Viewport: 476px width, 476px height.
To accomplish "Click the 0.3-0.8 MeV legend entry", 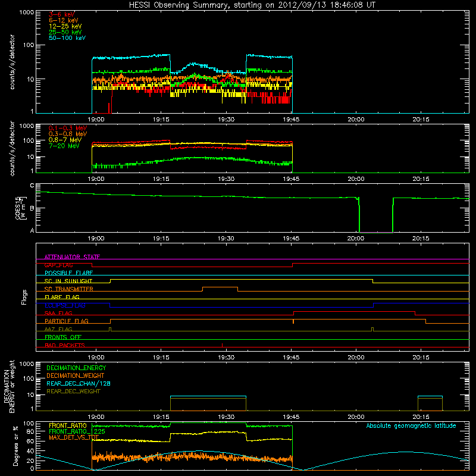I will tap(68, 134).
